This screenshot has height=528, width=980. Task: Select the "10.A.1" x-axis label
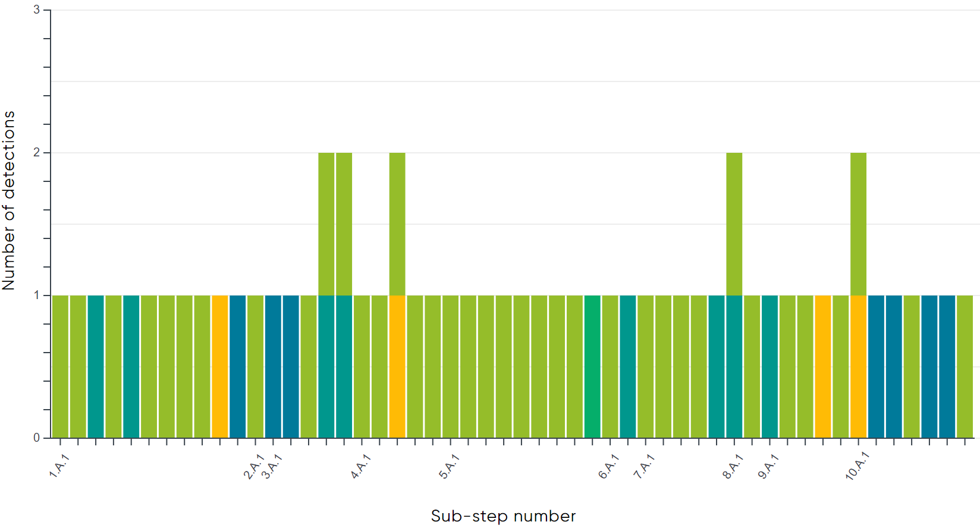(857, 466)
